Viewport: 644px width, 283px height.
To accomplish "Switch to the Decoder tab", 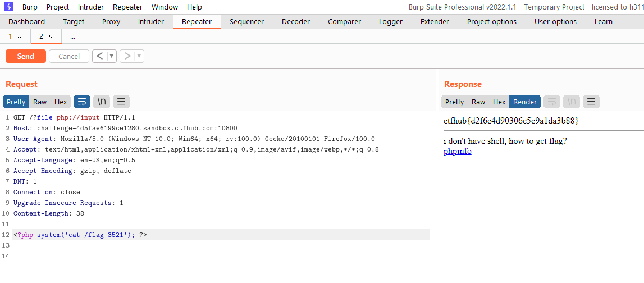I will (x=296, y=22).
